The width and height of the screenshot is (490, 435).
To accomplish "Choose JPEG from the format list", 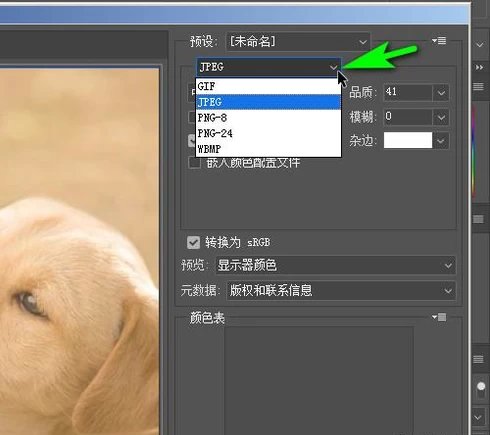I will tap(269, 102).
